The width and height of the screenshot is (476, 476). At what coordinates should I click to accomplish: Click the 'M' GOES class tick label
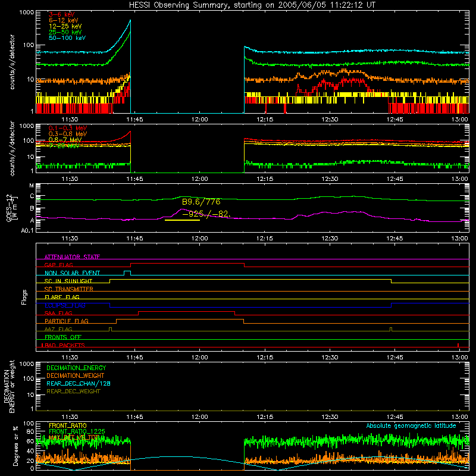32,186
